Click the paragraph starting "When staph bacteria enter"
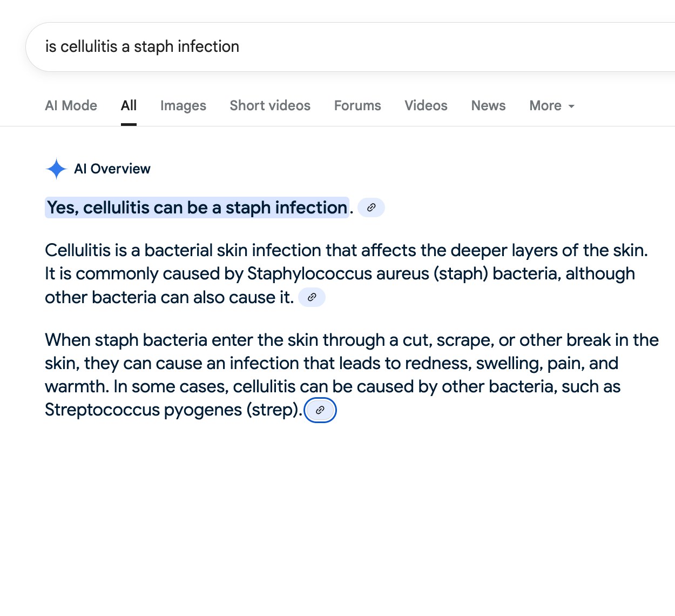 tap(351, 340)
